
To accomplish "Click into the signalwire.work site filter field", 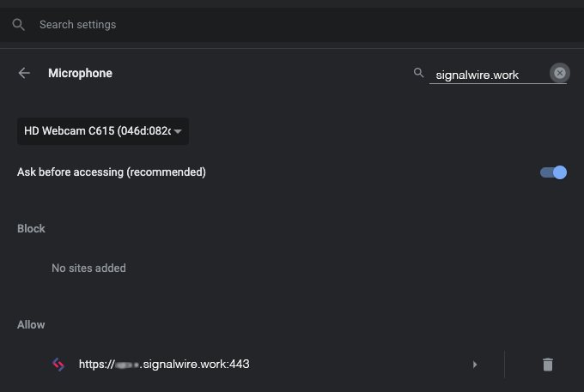I will coord(489,75).
